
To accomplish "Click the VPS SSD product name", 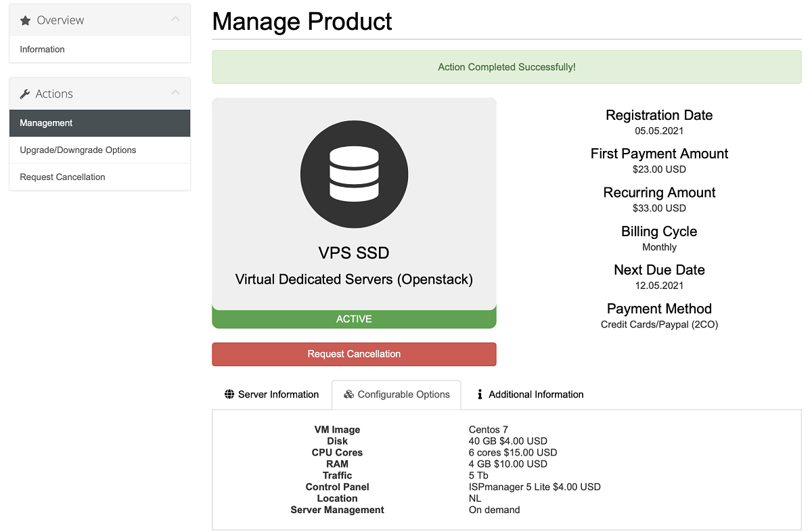I will pyautogui.click(x=354, y=253).
